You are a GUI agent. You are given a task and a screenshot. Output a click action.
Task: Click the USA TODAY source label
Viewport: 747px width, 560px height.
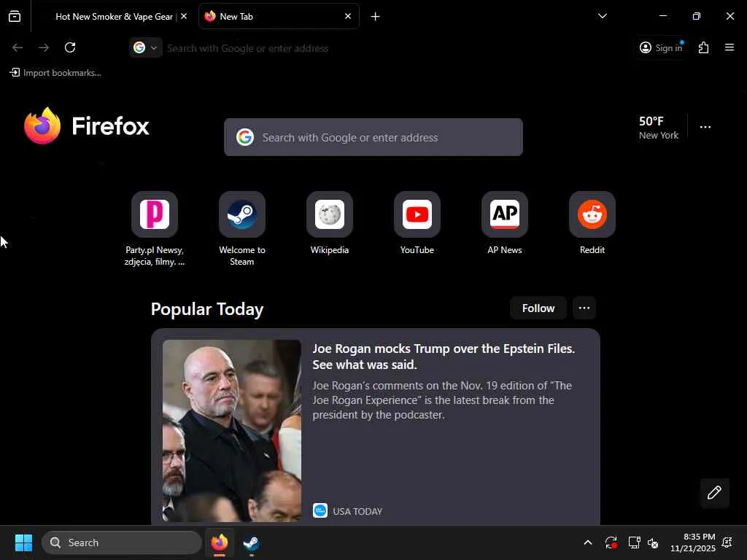click(357, 511)
